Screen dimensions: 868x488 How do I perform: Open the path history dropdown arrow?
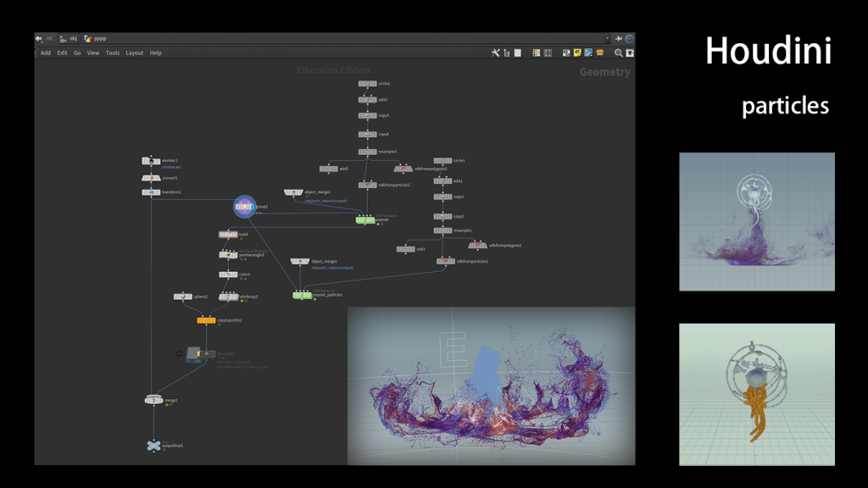tap(607, 39)
